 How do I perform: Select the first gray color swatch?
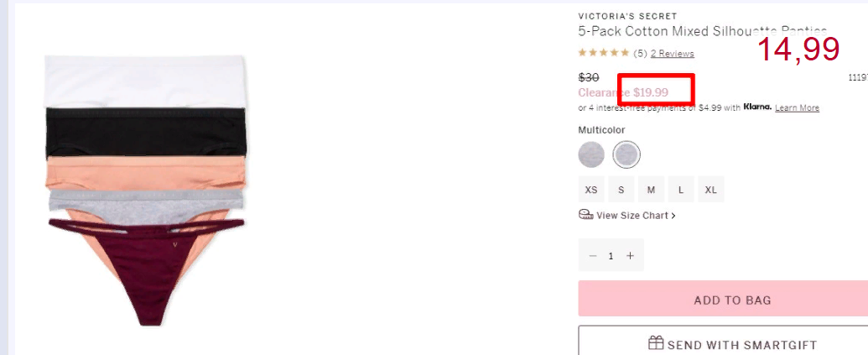pyautogui.click(x=592, y=154)
